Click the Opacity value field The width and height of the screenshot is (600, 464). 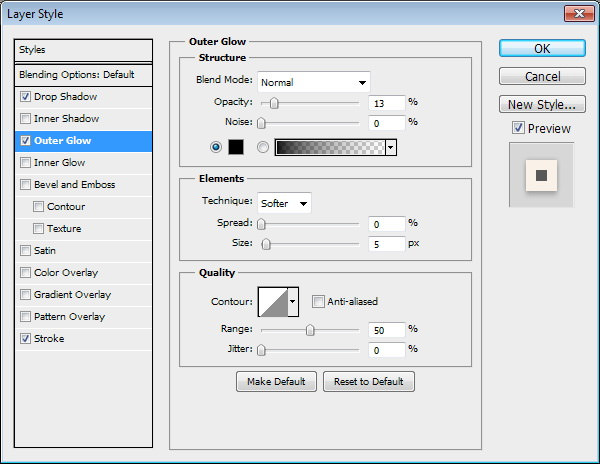tap(386, 103)
